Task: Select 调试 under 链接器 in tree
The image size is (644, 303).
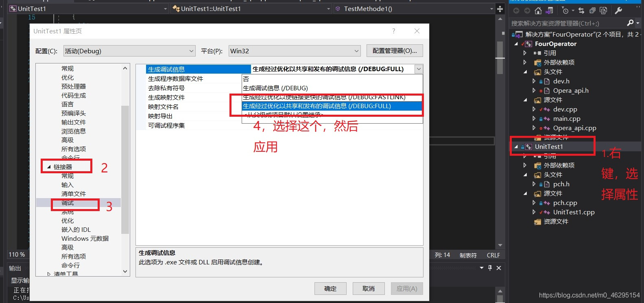Action: (x=68, y=203)
